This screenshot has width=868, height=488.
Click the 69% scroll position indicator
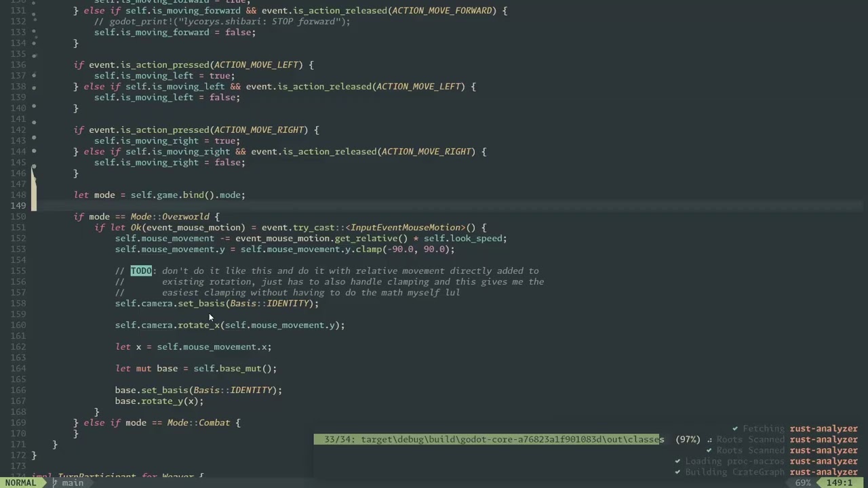tap(804, 483)
